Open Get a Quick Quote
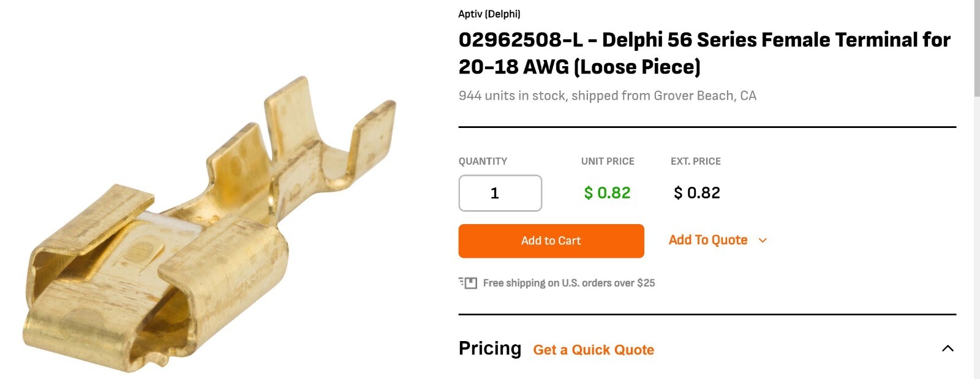Screen dimensions: 980x379 tap(593, 349)
